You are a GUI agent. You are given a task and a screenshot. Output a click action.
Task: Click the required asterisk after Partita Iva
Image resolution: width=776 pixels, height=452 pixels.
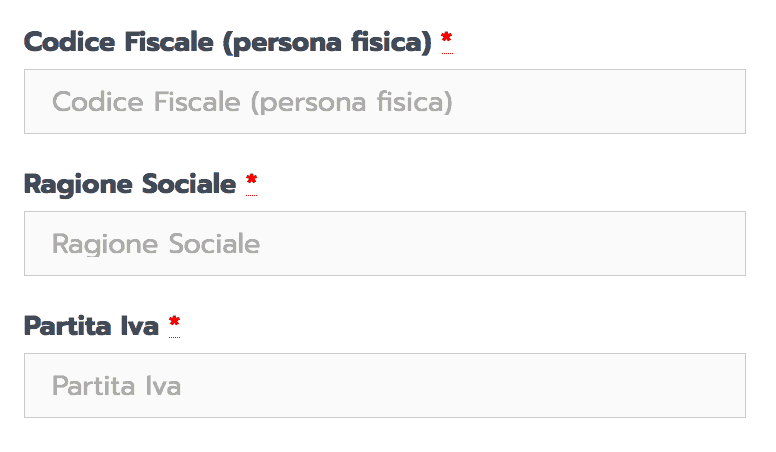[x=174, y=325]
